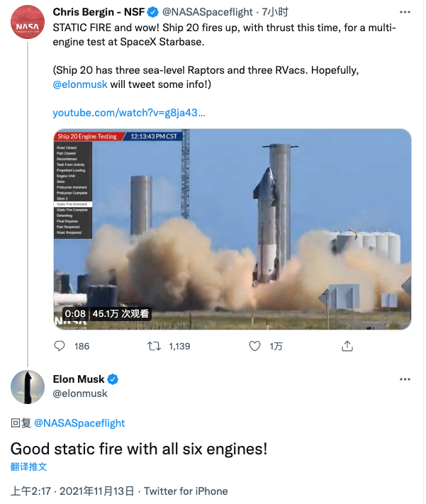Open more options on Elon Musk tweet
Screen dimensions: 426x504
tap(405, 379)
